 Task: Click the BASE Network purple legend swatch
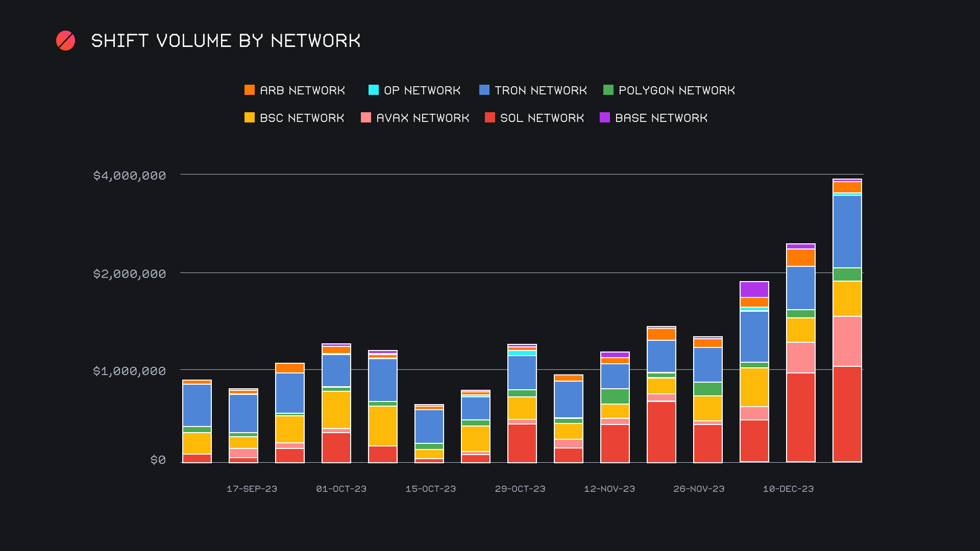click(604, 118)
